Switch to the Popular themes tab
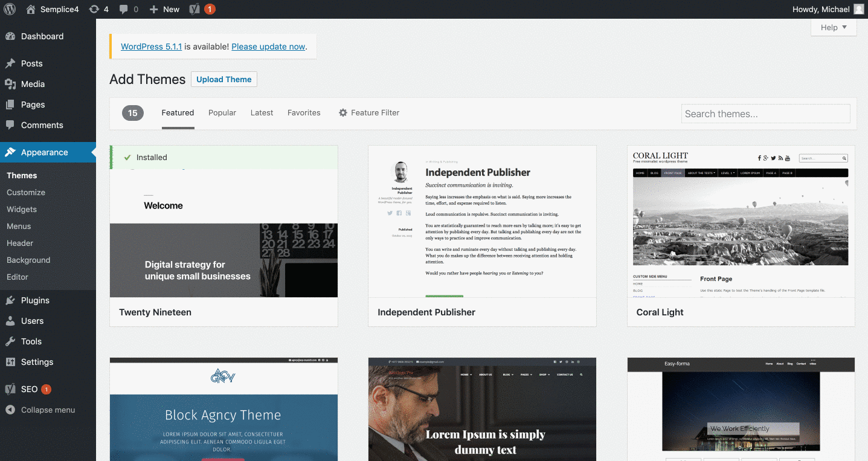Screen dimensions: 868x461 click(222, 112)
